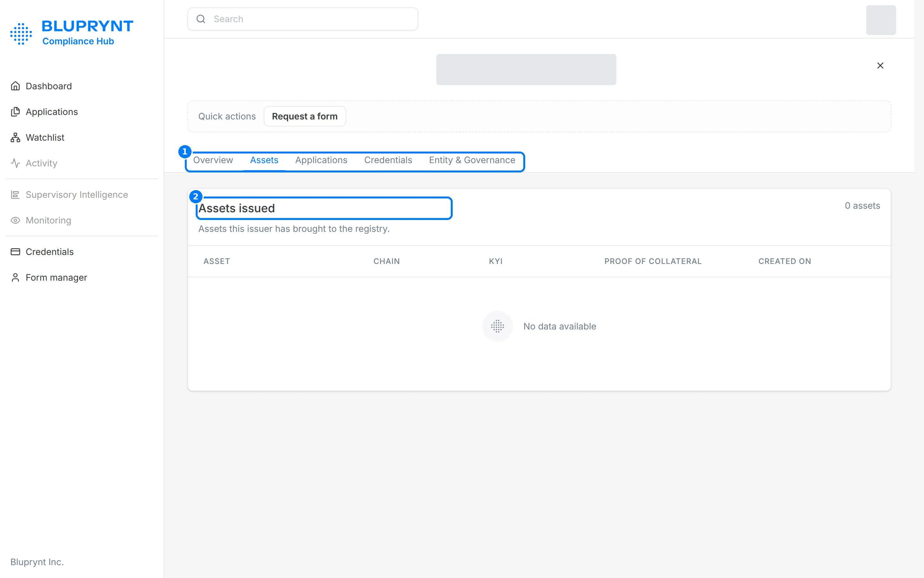Click the Credentials card icon in sidebar
Screen dimensions: 924x578
pyautogui.click(x=15, y=251)
